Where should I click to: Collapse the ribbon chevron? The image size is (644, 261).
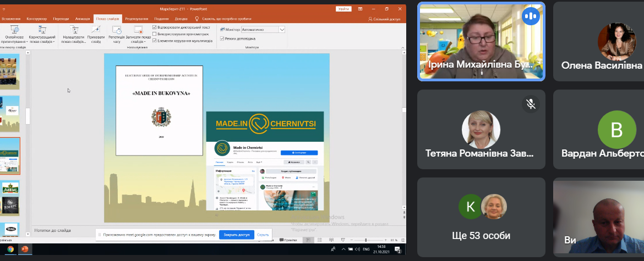click(x=403, y=47)
